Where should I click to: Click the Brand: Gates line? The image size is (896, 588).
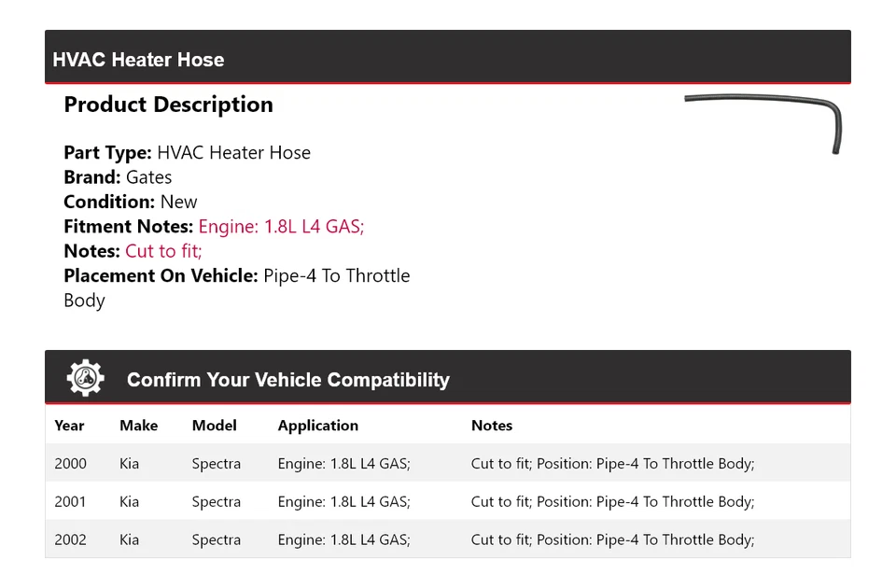(118, 177)
